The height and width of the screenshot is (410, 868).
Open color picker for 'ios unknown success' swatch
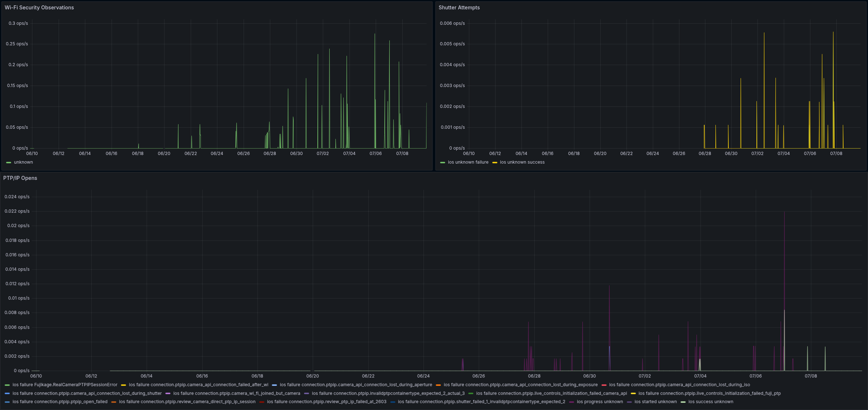click(x=495, y=163)
